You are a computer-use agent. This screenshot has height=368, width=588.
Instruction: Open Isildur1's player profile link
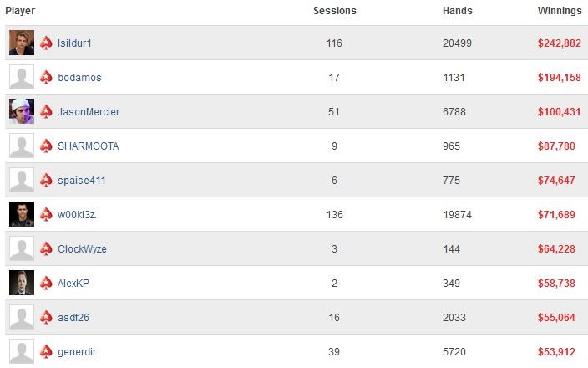pyautogui.click(x=74, y=43)
